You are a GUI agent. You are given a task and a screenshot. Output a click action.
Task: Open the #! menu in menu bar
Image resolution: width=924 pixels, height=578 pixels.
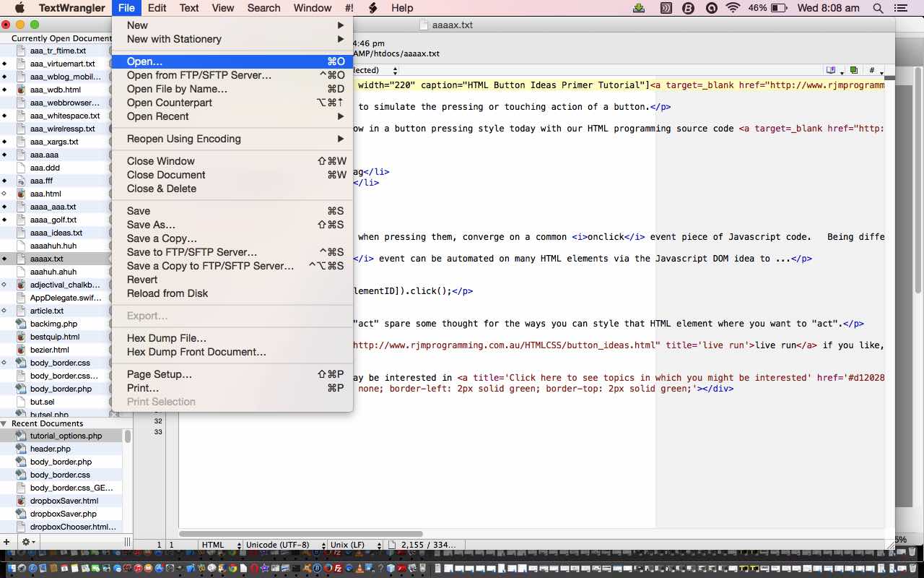pos(349,8)
